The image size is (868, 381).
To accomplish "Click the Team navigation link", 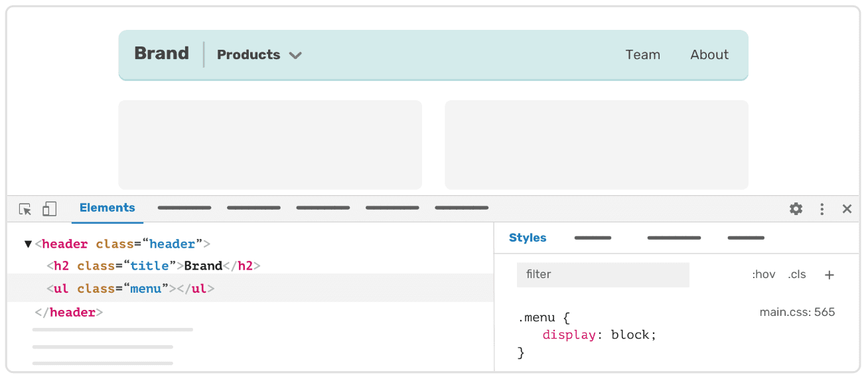I will point(642,55).
